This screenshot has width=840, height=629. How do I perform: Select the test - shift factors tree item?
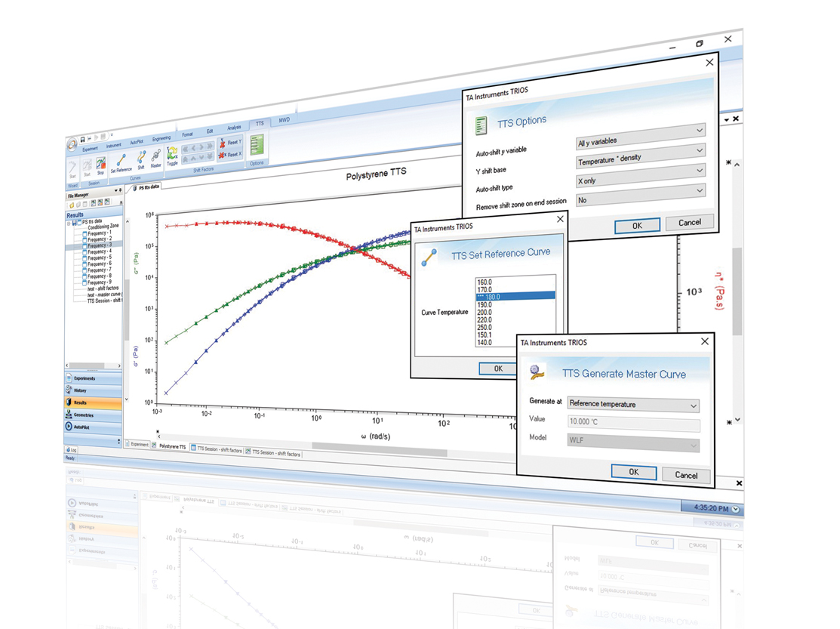[103, 288]
